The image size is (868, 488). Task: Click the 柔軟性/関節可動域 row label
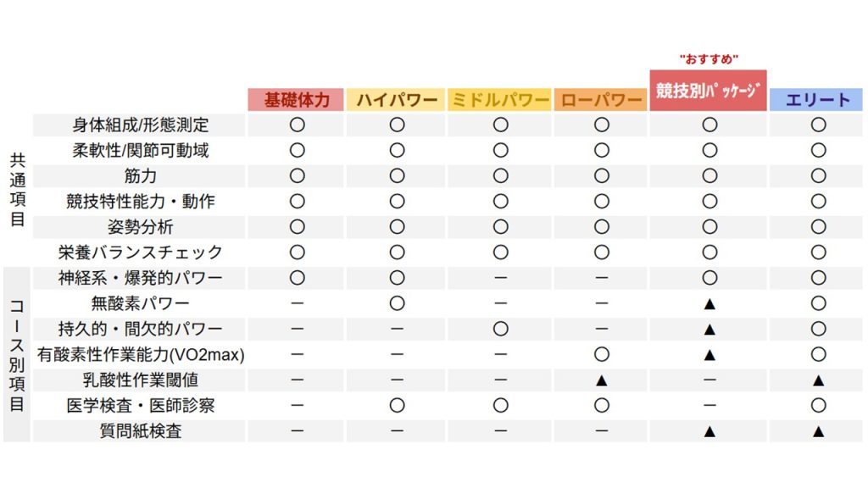[x=140, y=151]
